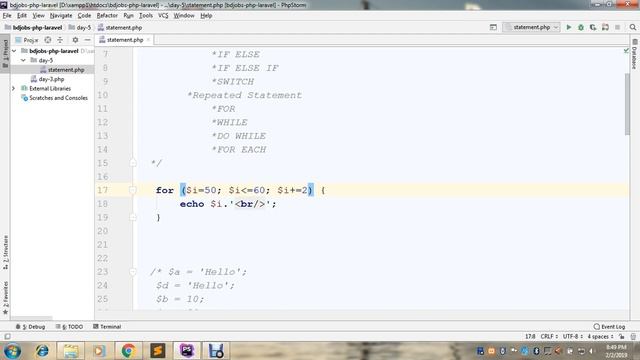This screenshot has width=640, height=360.
Task: Start debugging with the green bug icon
Action: pos(581,27)
